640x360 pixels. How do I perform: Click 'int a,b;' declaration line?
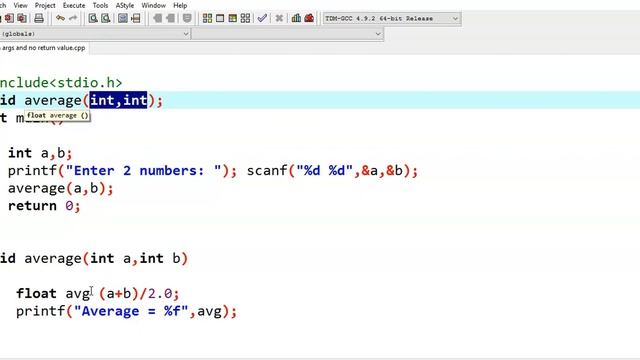pos(40,153)
